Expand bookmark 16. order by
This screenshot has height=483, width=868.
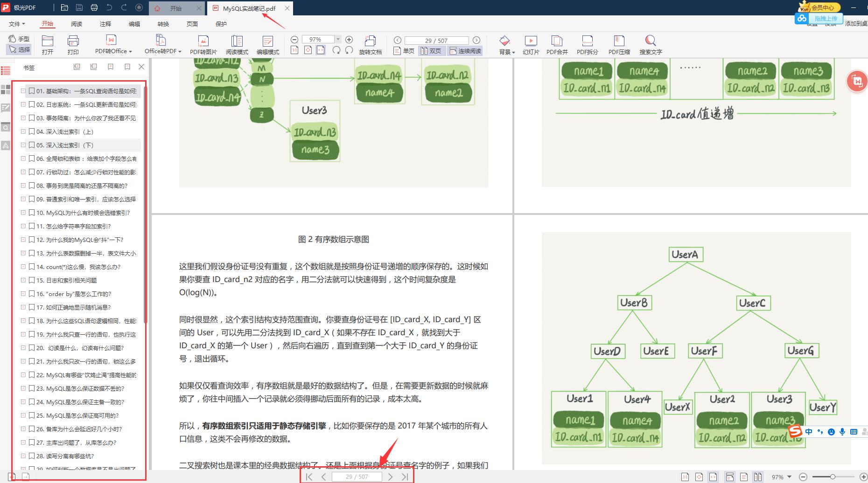pos(23,294)
